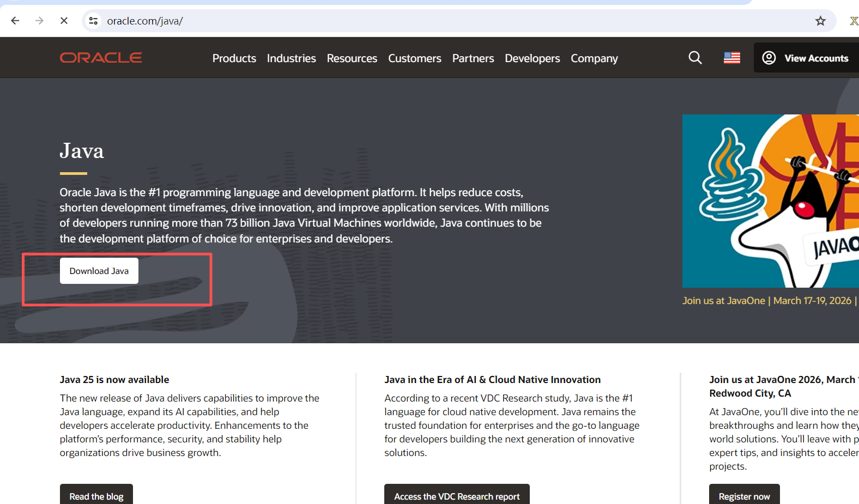Click the Download Java button
The width and height of the screenshot is (859, 504).
tap(99, 271)
